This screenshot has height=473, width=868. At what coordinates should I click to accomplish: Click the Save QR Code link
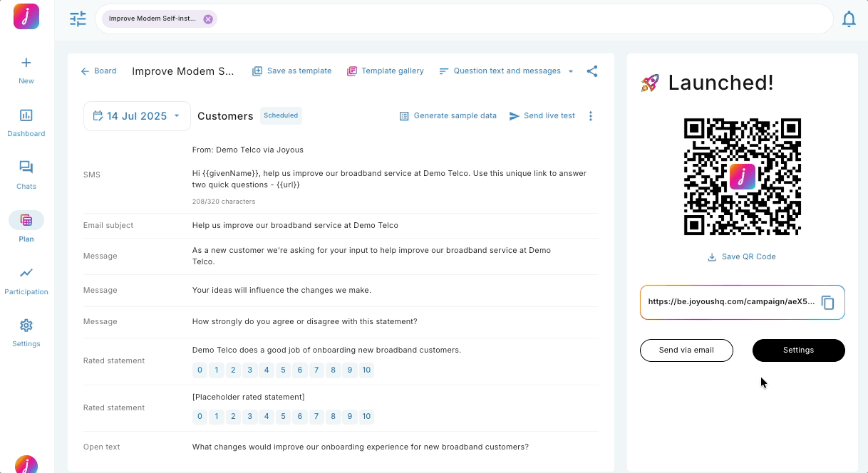click(x=742, y=257)
